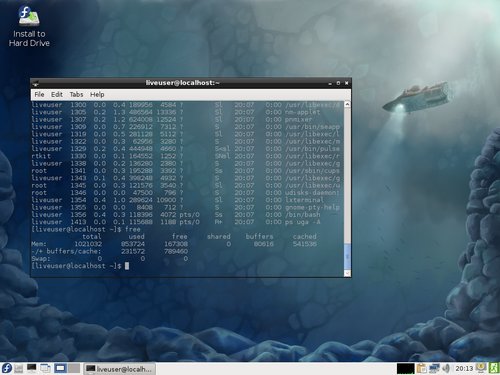Click the terminal scrollbar thumb
Screen dimensions: 500x375
point(347,256)
